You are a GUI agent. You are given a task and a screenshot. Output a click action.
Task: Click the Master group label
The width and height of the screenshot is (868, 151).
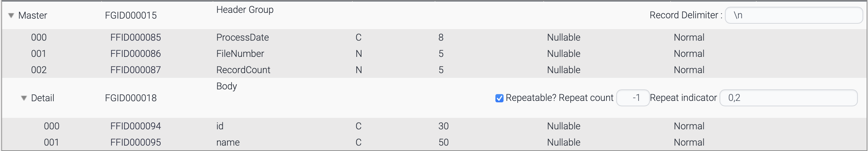[x=33, y=16]
